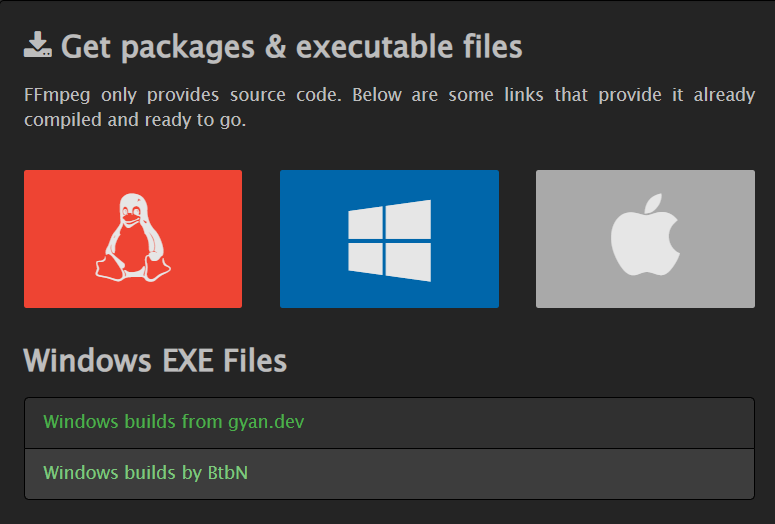
Task: Choose the Windows logo icon
Action: (x=389, y=240)
